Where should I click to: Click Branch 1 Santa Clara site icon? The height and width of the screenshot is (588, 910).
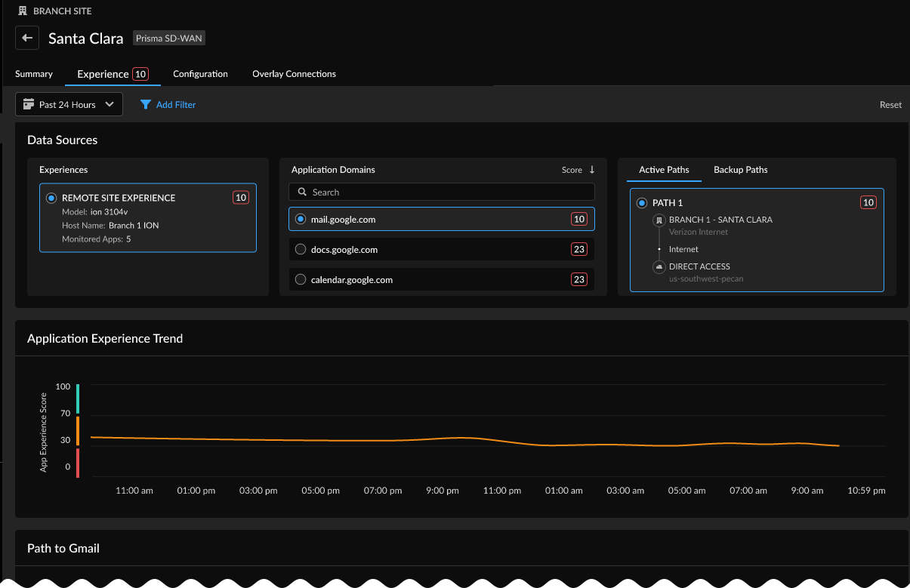click(x=659, y=220)
